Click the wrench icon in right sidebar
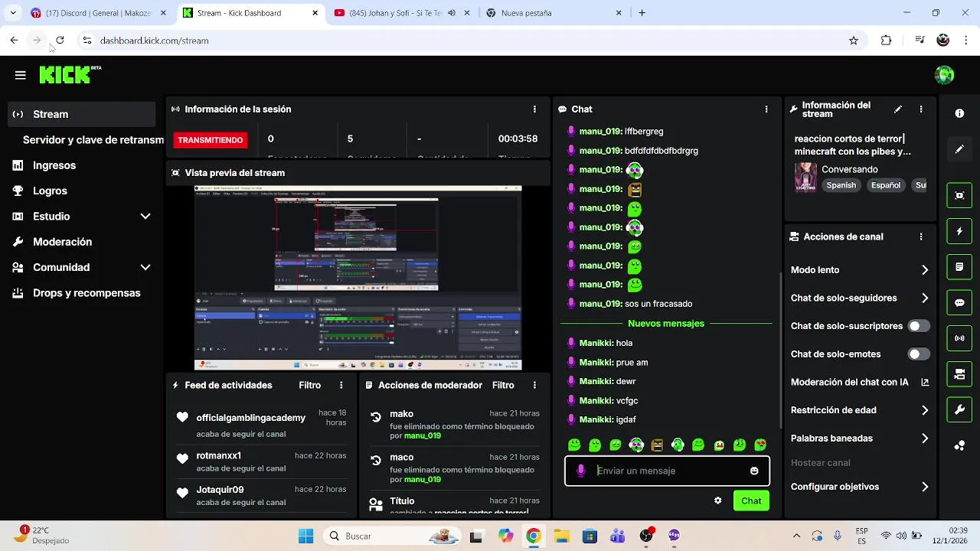This screenshot has width=980, height=551. pos(959,409)
